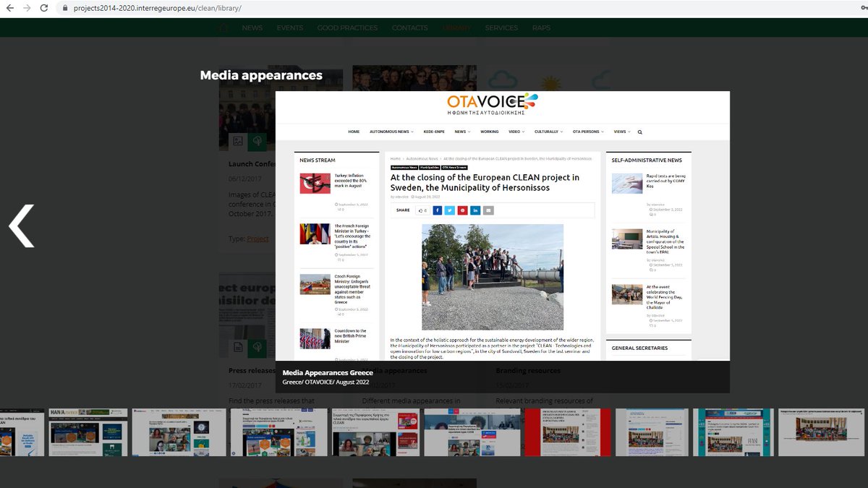This screenshot has width=868, height=488.
Task: Open the VIDEO dropdown menu
Action: pyautogui.click(x=515, y=132)
